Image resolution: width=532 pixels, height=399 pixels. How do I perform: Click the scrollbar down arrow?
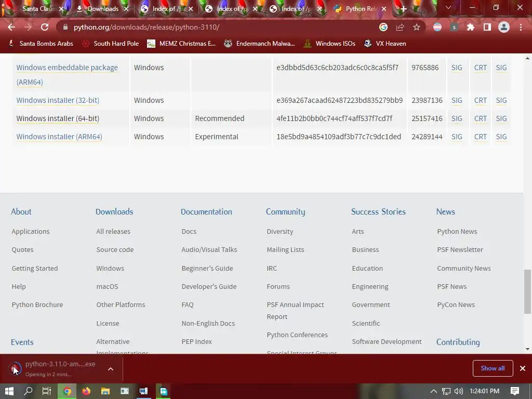click(x=527, y=349)
